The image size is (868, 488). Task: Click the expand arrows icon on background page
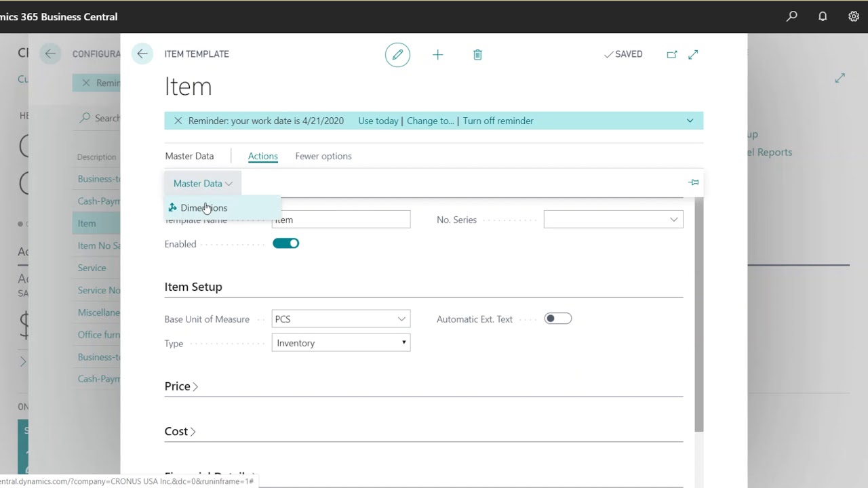click(x=840, y=78)
